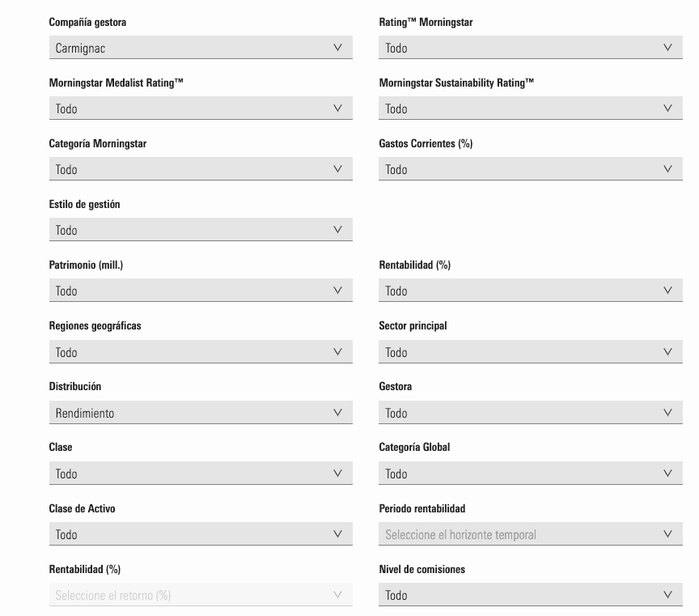Viewport: 699px width, 616px height.
Task: Click the chevron arrow in the Carmignac field
Action: (x=338, y=47)
